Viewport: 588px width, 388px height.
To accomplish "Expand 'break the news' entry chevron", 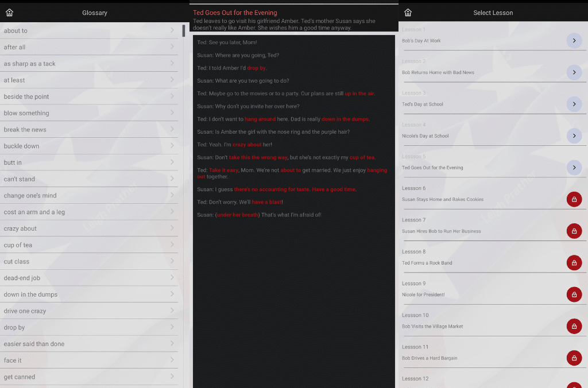I will tap(172, 130).
